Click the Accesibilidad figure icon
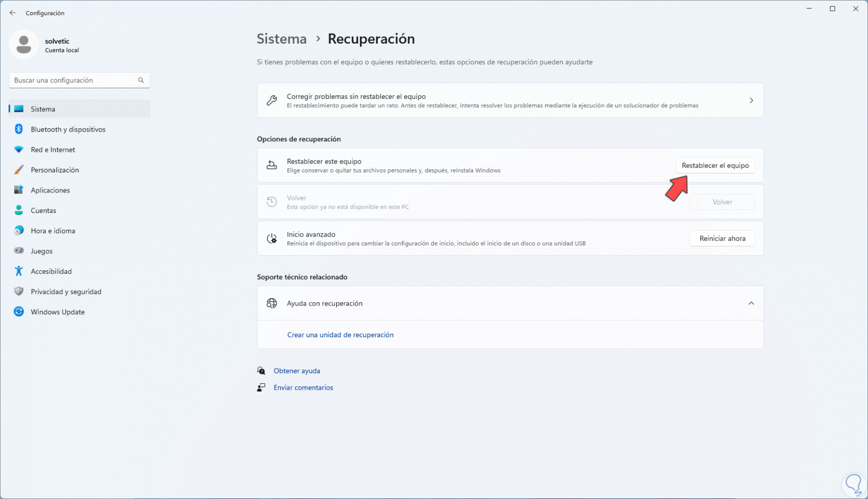The image size is (868, 499). 19,271
